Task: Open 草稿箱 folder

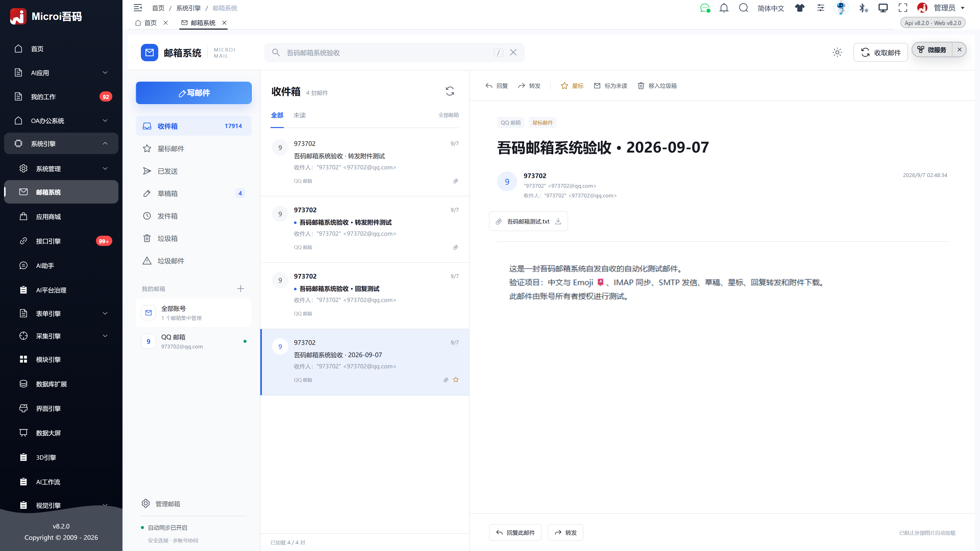Action: tap(193, 194)
